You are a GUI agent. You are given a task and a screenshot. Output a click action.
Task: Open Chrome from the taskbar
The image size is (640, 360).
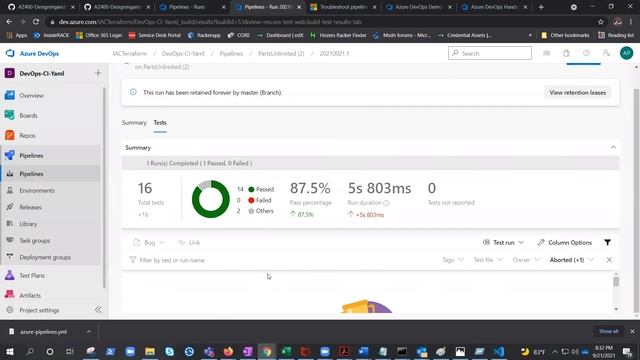pos(267,351)
